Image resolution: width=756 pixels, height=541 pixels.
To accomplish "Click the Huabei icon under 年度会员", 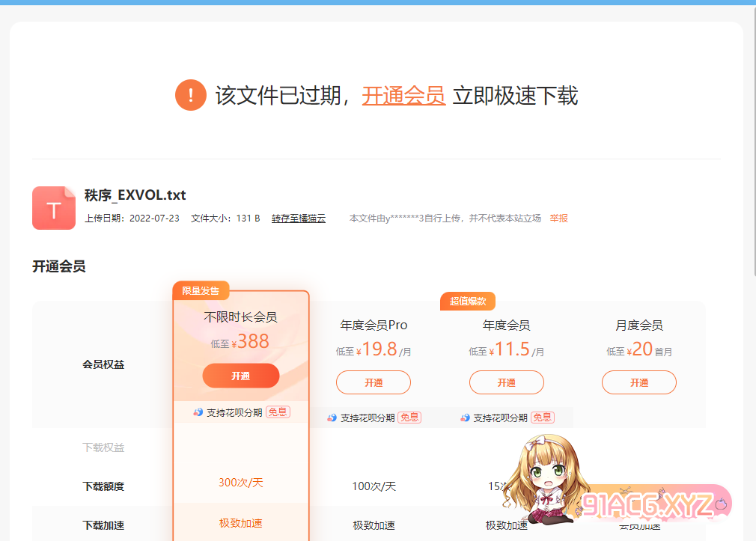I will [x=465, y=418].
